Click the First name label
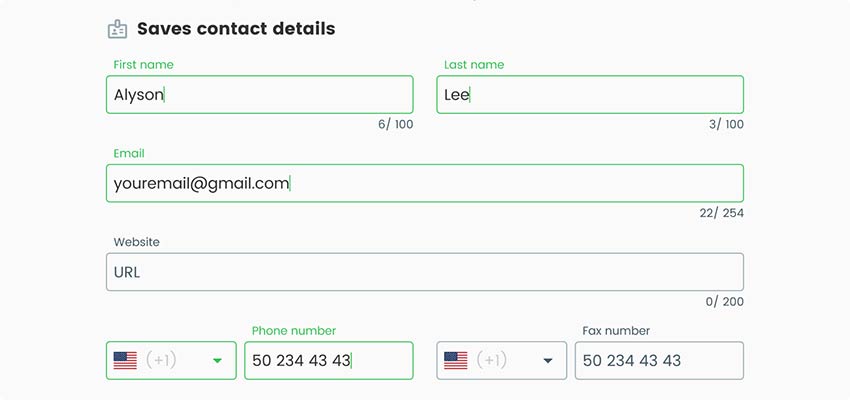The height and width of the screenshot is (400, 850). click(x=143, y=64)
